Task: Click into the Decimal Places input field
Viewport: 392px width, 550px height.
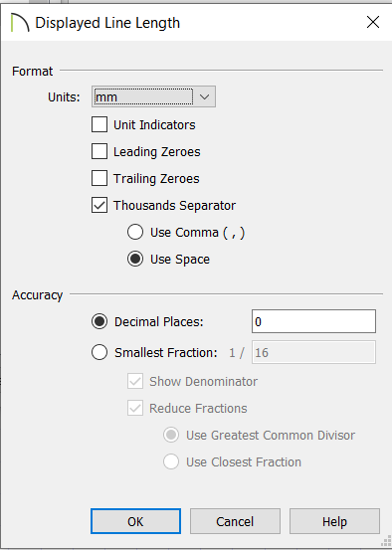Action: (313, 321)
